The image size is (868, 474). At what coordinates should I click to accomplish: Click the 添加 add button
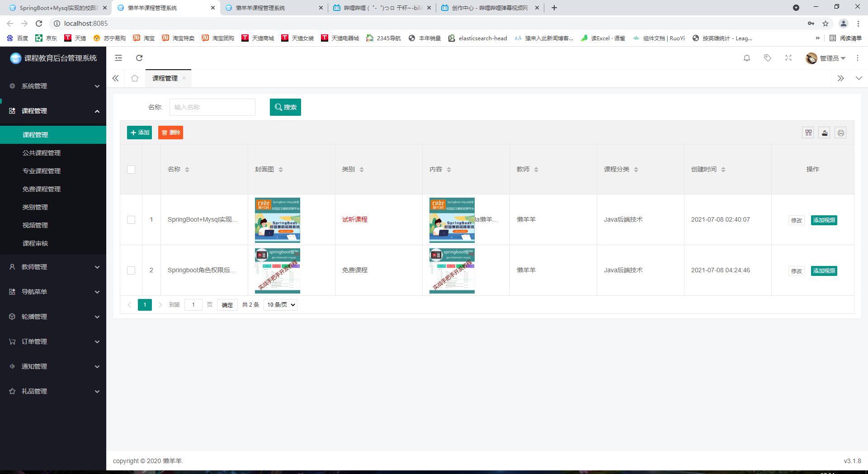click(x=139, y=133)
